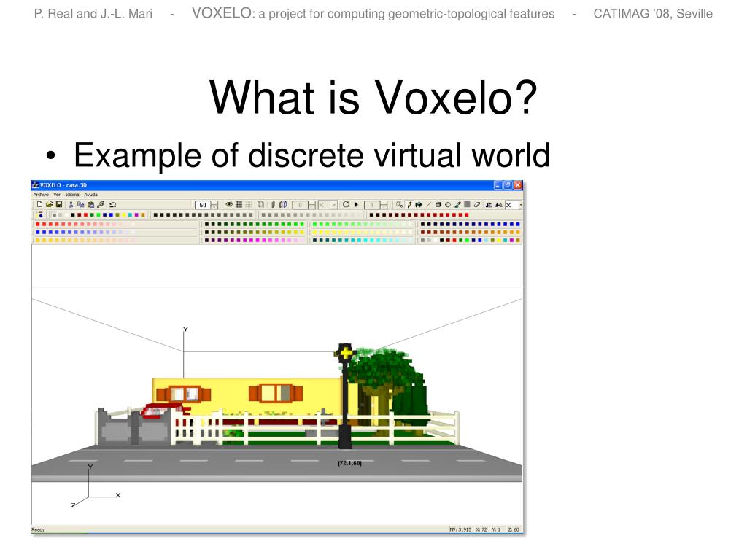Pick the first bright red swatch in red gradient row
The height and width of the screenshot is (560, 747).
(38, 225)
